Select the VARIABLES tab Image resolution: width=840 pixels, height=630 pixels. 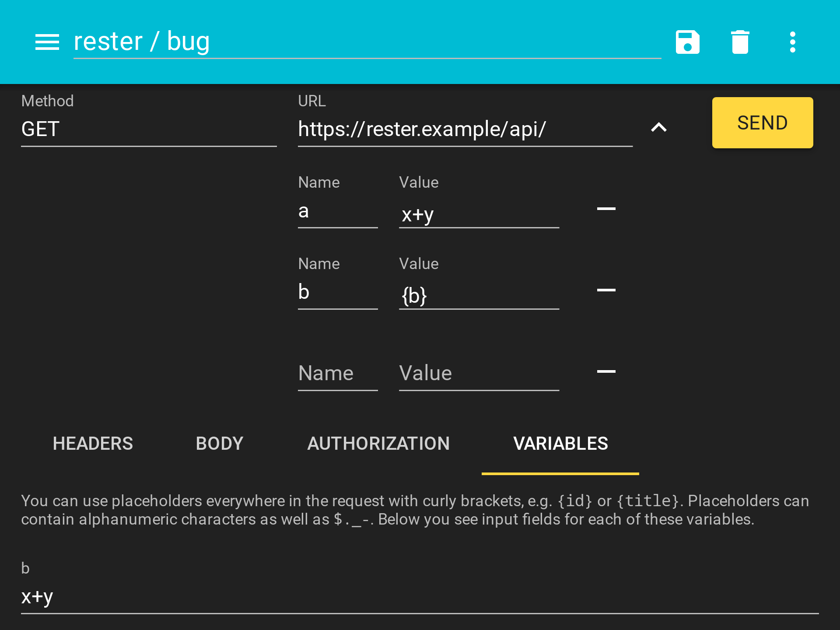[x=560, y=444]
